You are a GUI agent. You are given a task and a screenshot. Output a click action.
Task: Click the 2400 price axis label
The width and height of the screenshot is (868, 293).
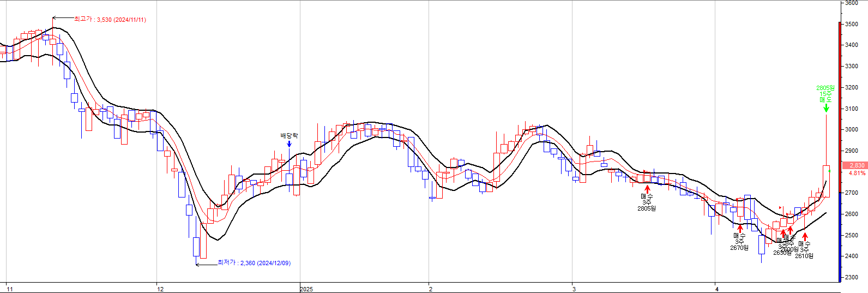click(x=852, y=256)
